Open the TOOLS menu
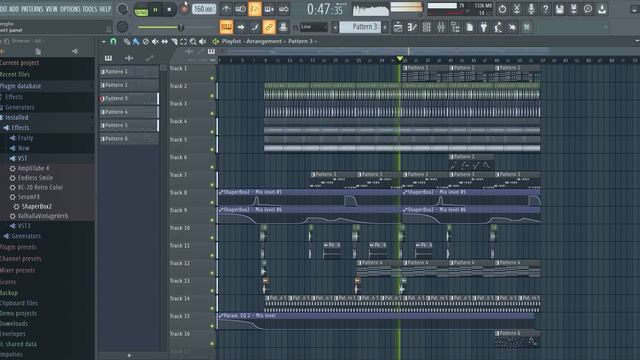Screen dimensions: 640x360 [90, 9]
